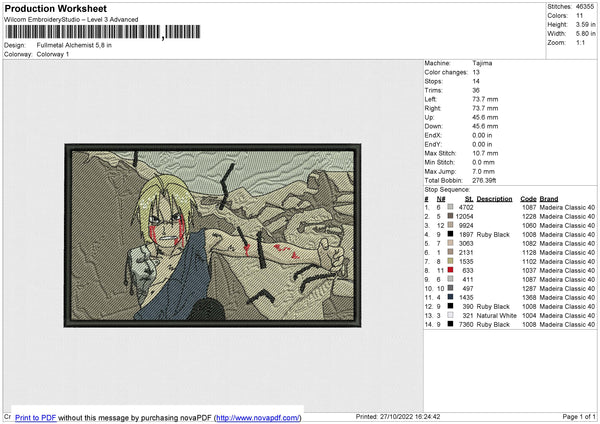Select the Colorway 1 value
Image resolution: width=600 pixels, height=424 pixels.
tap(53, 54)
